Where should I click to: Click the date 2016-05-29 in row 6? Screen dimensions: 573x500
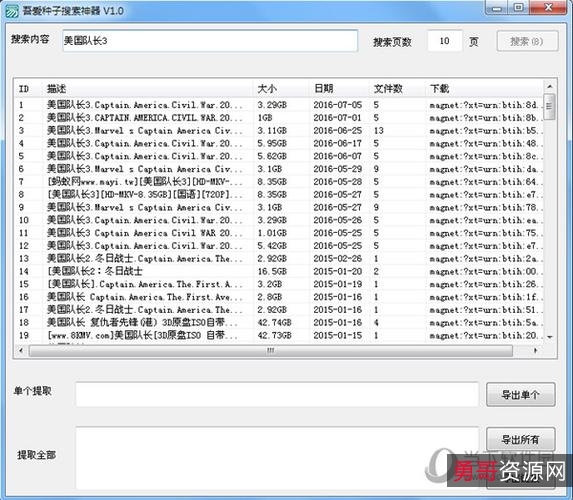coord(338,169)
